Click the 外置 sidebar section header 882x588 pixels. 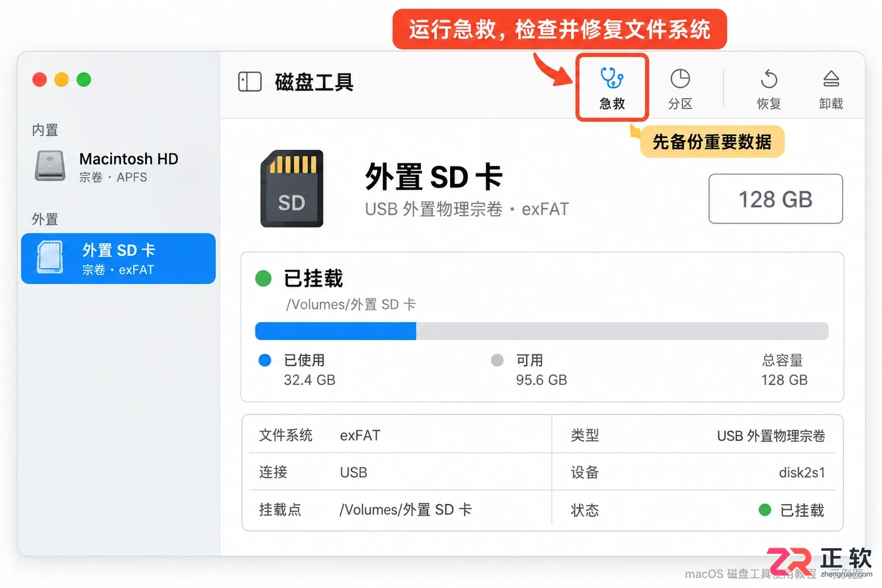[x=45, y=219]
